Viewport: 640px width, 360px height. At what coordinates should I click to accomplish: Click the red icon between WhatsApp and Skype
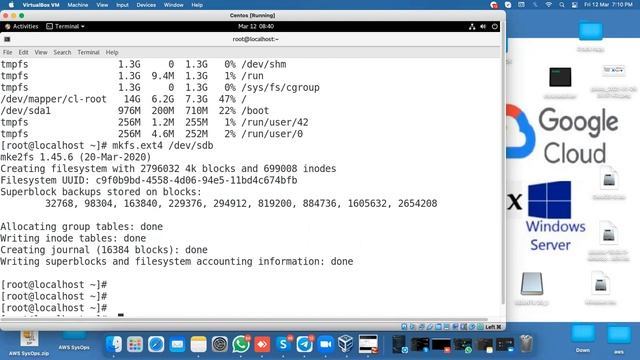click(262, 344)
